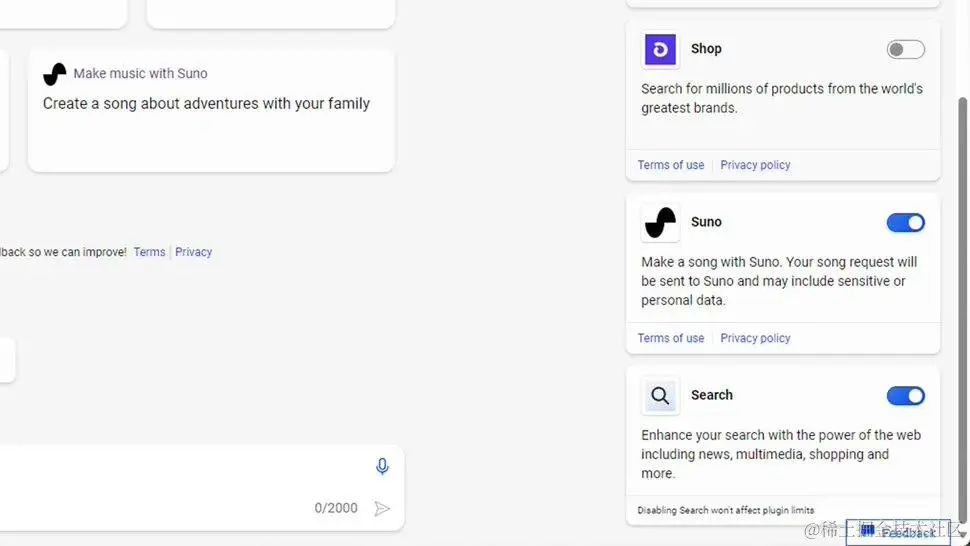Click the microphone voice input icon

tap(382, 466)
